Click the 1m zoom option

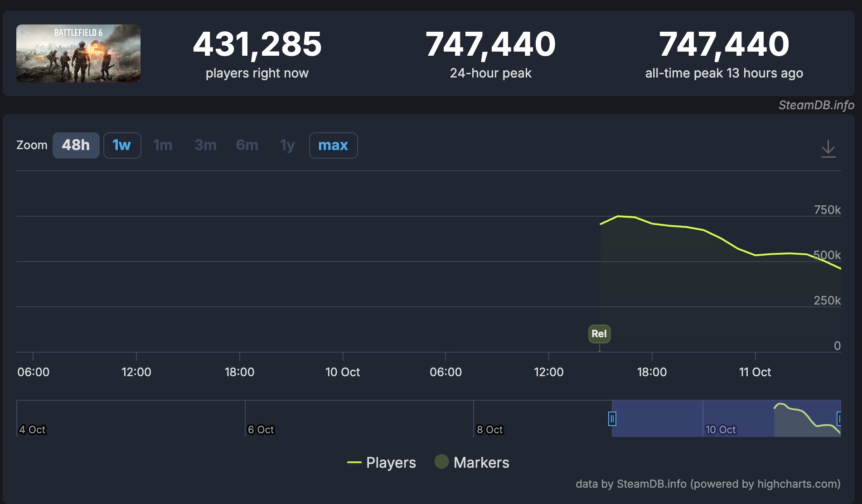163,145
